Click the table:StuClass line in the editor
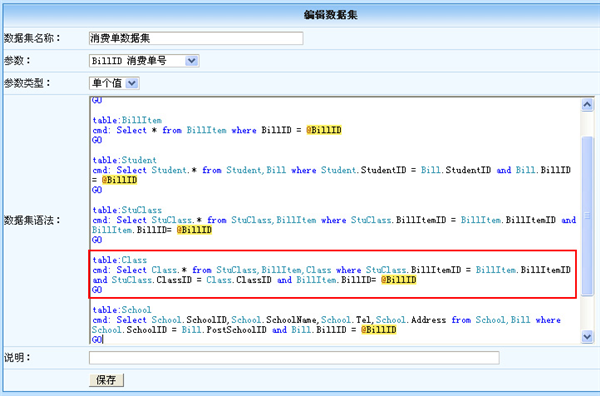This screenshot has width=600, height=396. pos(127,210)
